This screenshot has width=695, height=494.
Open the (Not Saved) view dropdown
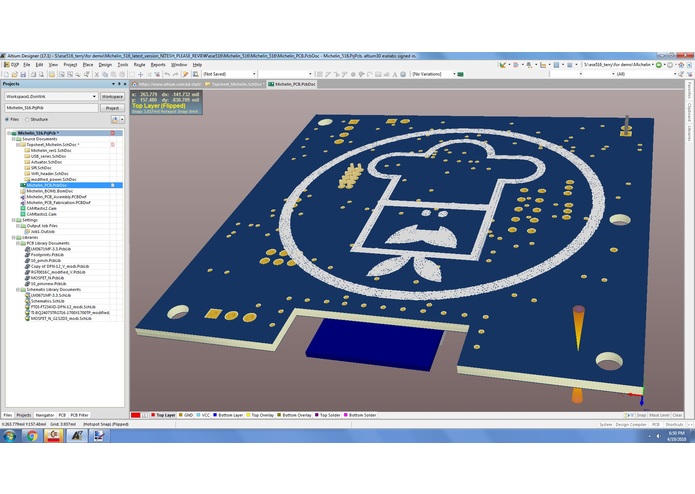click(x=254, y=74)
